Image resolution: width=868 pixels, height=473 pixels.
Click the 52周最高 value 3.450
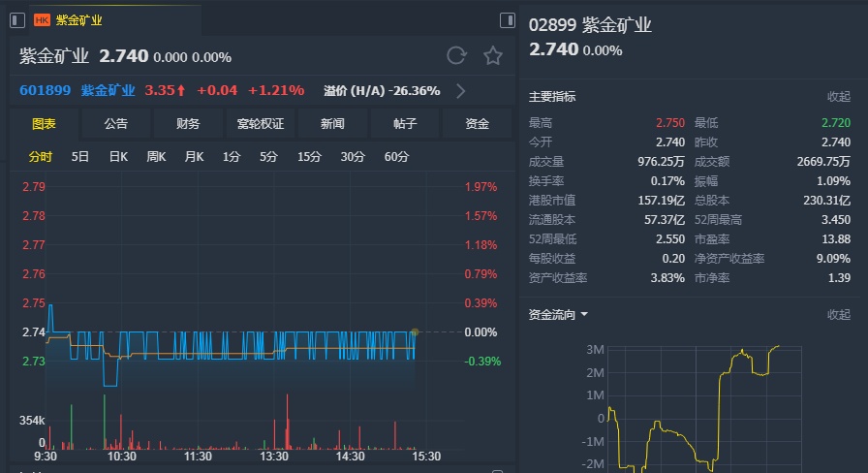coord(836,220)
